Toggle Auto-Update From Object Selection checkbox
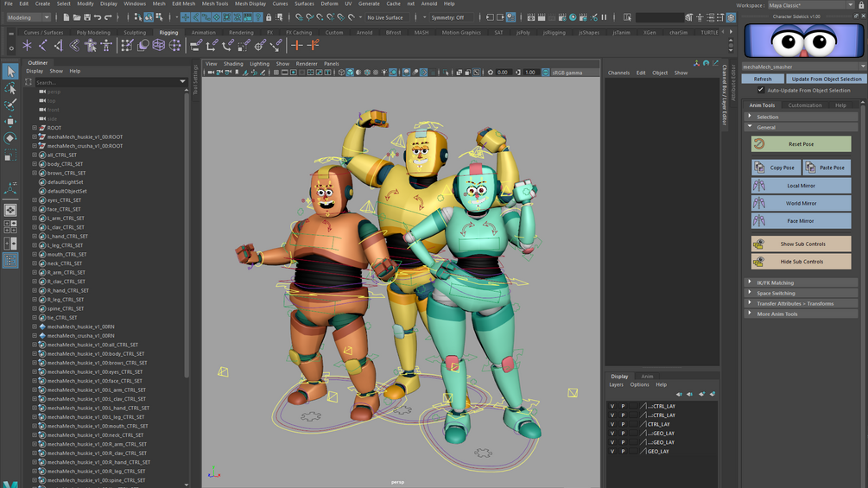 [x=761, y=90]
